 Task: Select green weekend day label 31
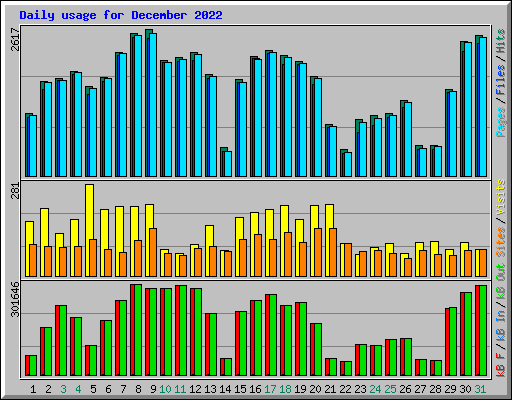coord(480,389)
